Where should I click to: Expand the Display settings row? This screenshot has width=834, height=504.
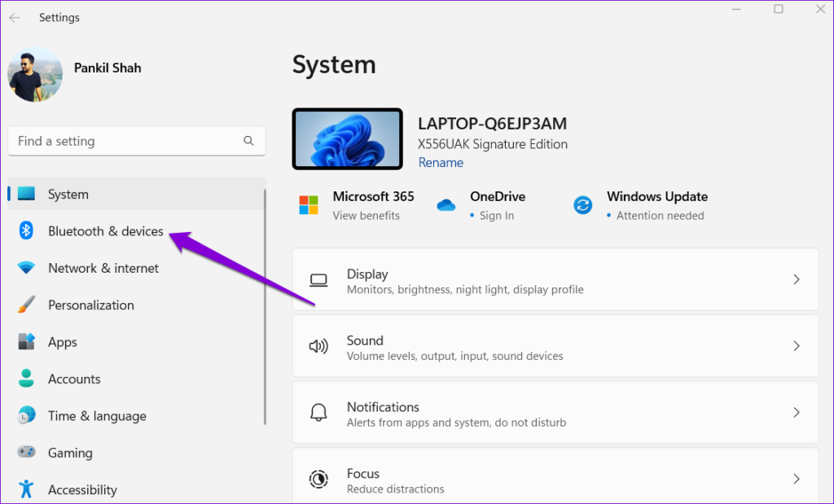797,279
